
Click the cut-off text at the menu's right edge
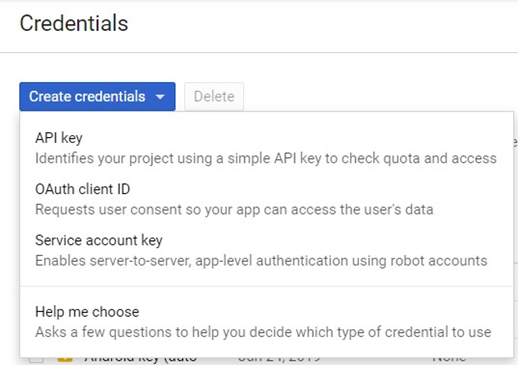(x=515, y=142)
